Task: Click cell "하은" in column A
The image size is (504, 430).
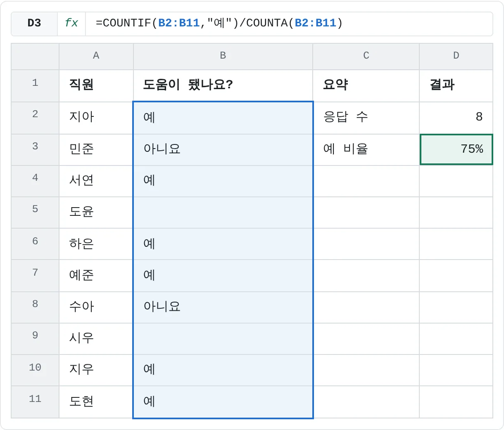Action: (x=96, y=244)
